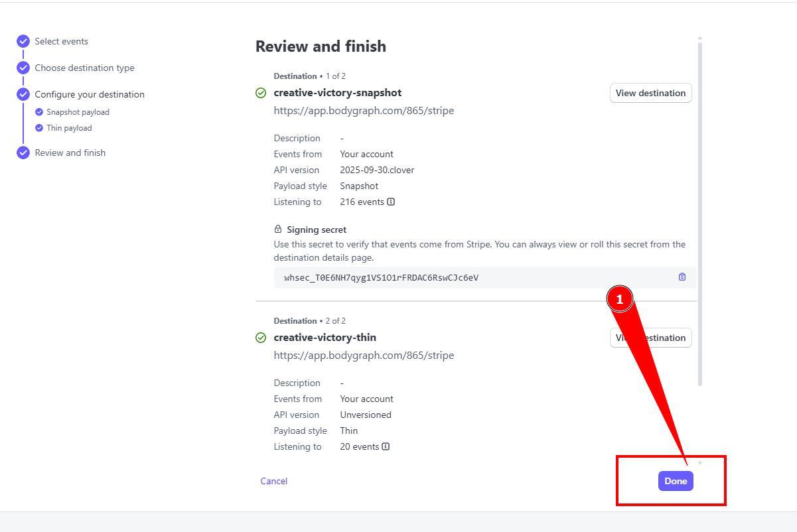
Task: Select the Review and finish step
Action: [70, 153]
